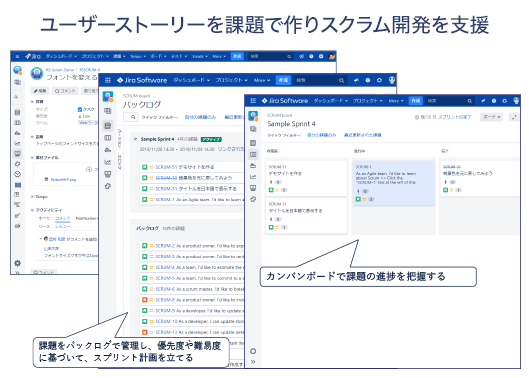This screenshot has height=378, width=529.
Task: Select highlighted SCRUM-1 card in 進行中 column
Action: pos(393,183)
